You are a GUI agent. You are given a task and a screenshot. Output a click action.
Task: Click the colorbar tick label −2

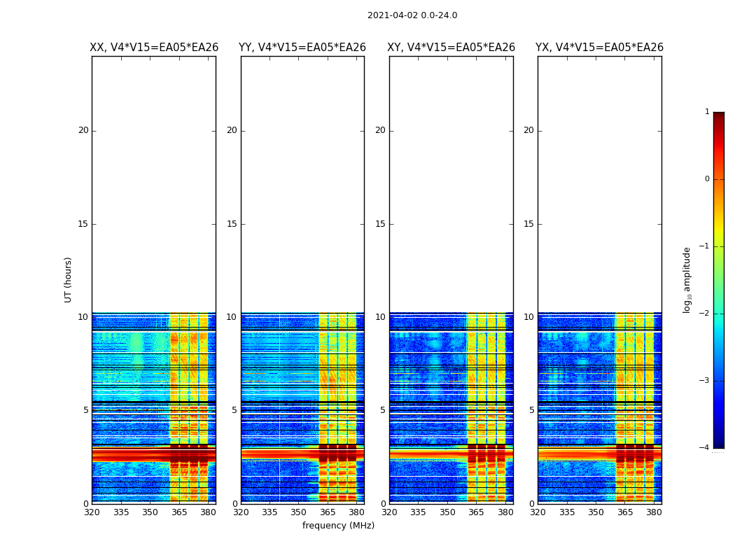click(x=704, y=314)
